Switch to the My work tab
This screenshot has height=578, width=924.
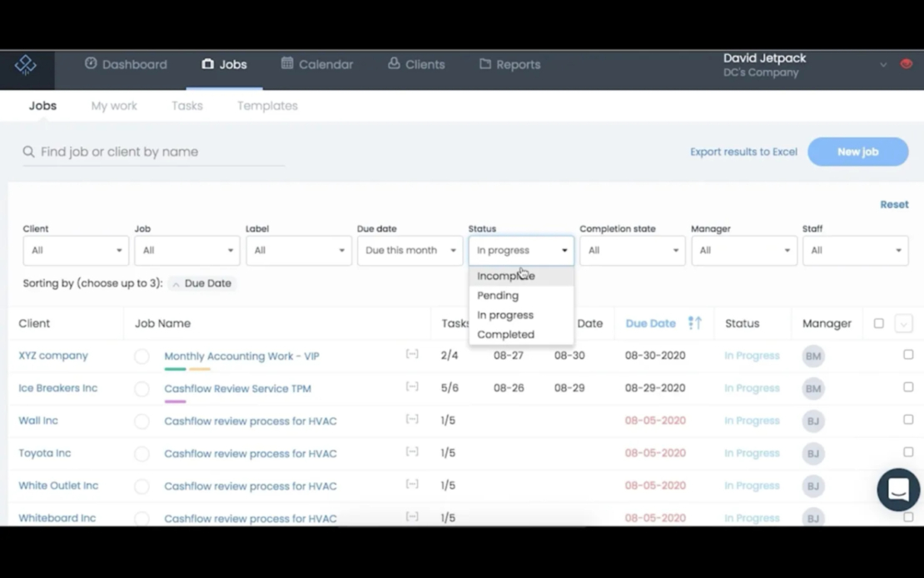[x=114, y=106]
